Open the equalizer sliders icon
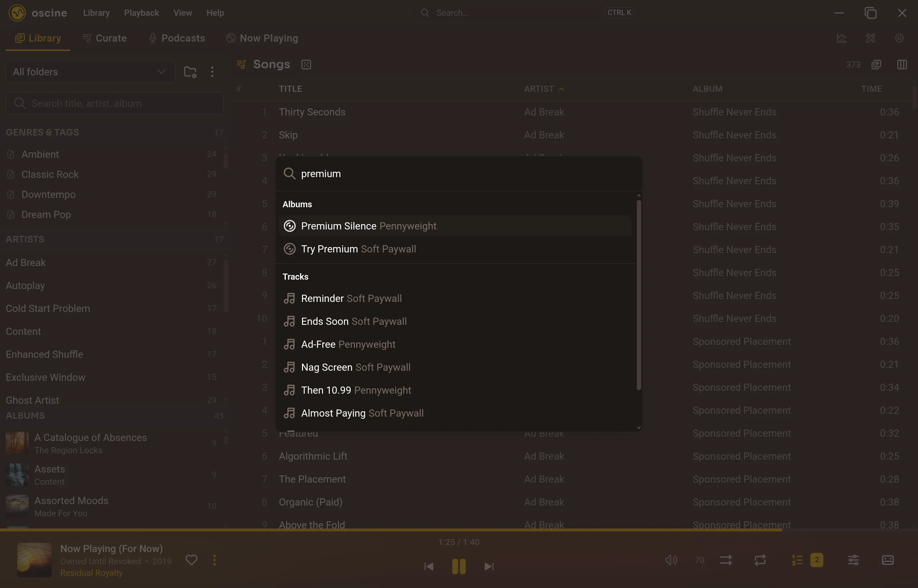Viewport: 918px width, 588px height. click(853, 560)
